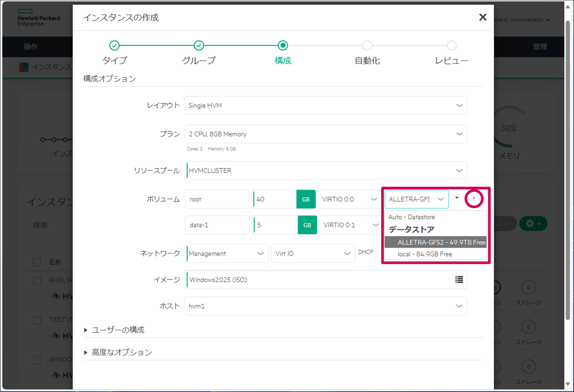Check the select-all checkbox in the 名前 header
This screenshot has height=392, width=574.
37,262
